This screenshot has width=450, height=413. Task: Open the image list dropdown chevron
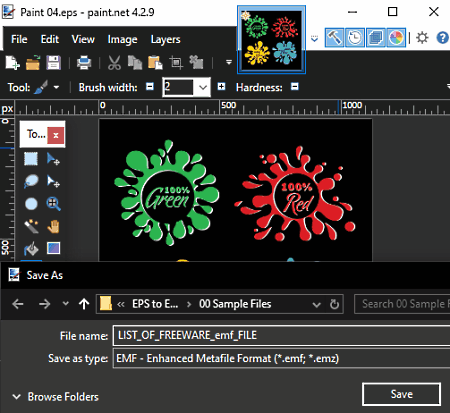pyautogui.click(x=314, y=39)
